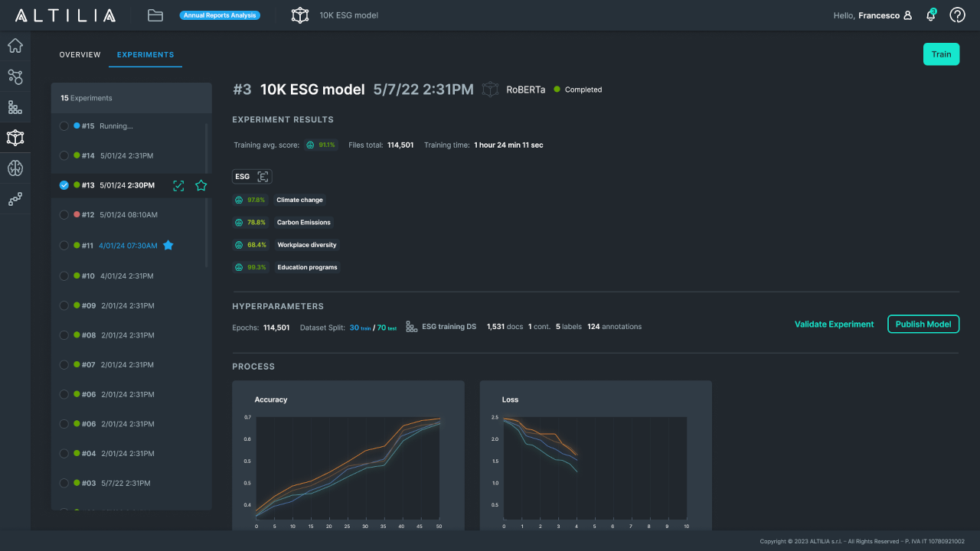
Task: Click the RoBERTa model name
Action: coord(526,90)
